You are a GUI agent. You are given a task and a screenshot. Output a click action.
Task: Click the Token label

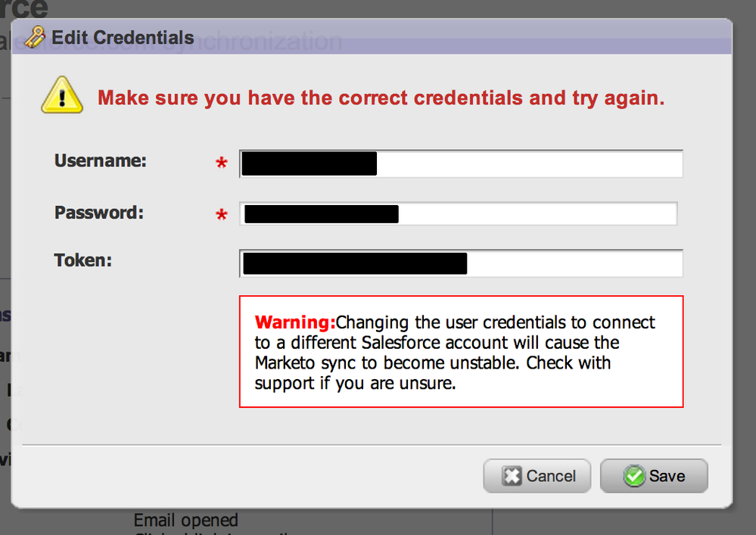[x=83, y=260]
